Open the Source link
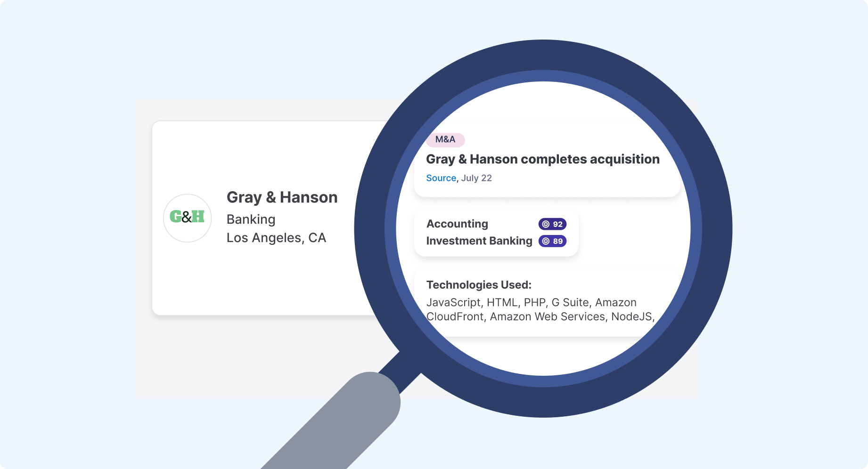The image size is (868, 469). [441, 178]
